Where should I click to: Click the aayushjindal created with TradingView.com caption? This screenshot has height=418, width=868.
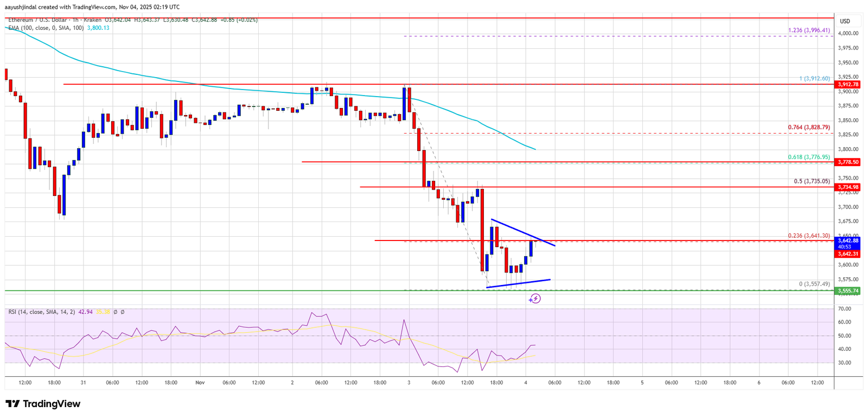[92, 7]
